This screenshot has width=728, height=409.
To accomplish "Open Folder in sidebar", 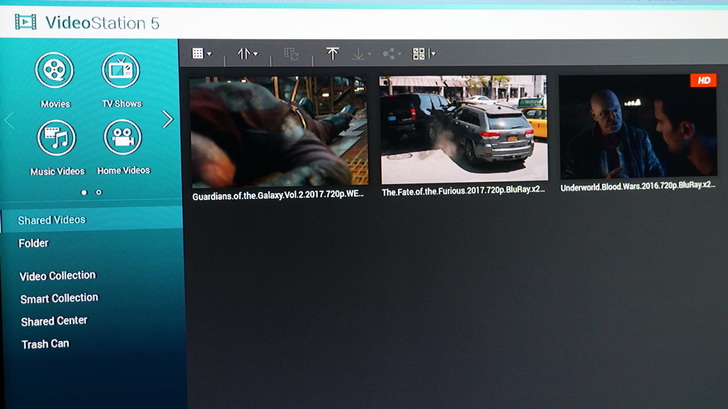I will [33, 243].
